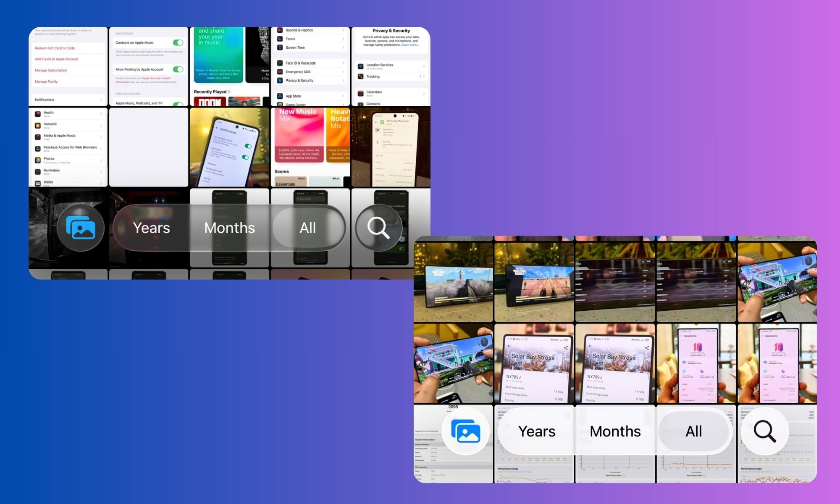Viewport: 840px width, 504px height.
Task: Switch to Years view in light panel
Action: [537, 431]
